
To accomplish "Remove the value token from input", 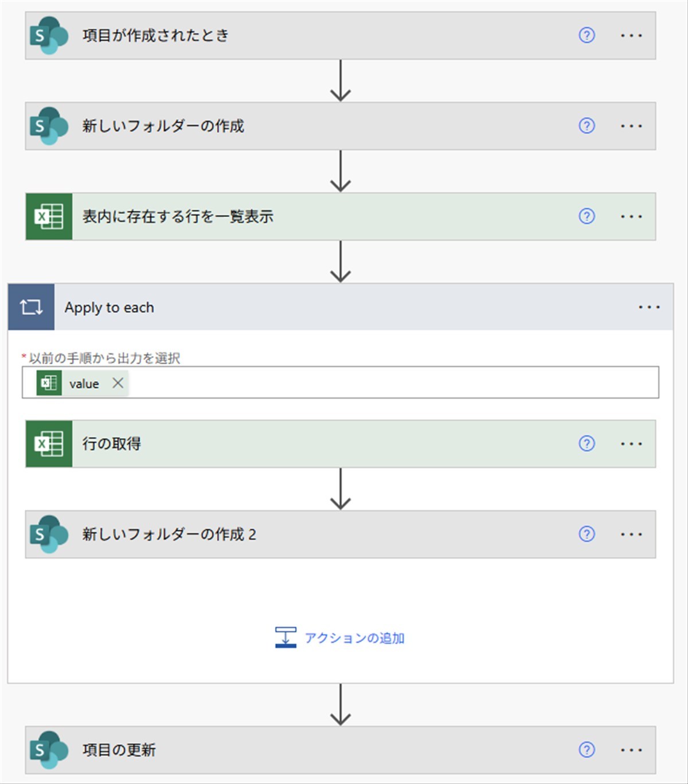I will pyautogui.click(x=118, y=383).
